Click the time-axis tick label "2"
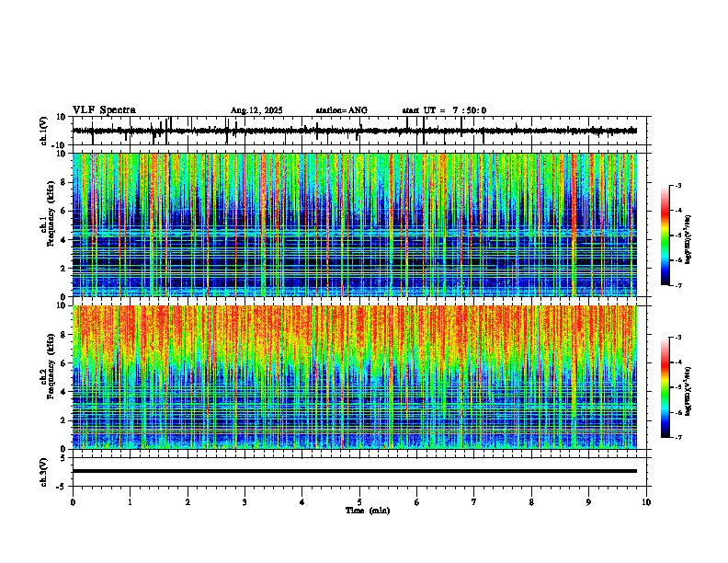The image size is (728, 563). pyautogui.click(x=188, y=502)
